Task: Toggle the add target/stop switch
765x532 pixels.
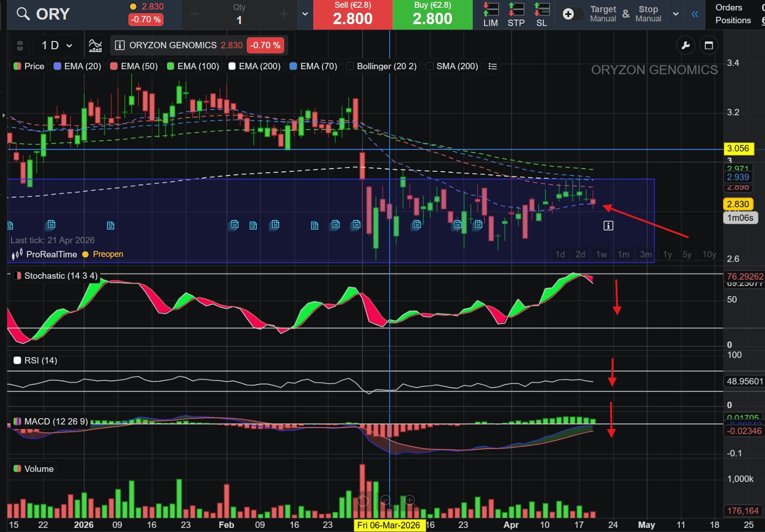Action: [572, 14]
